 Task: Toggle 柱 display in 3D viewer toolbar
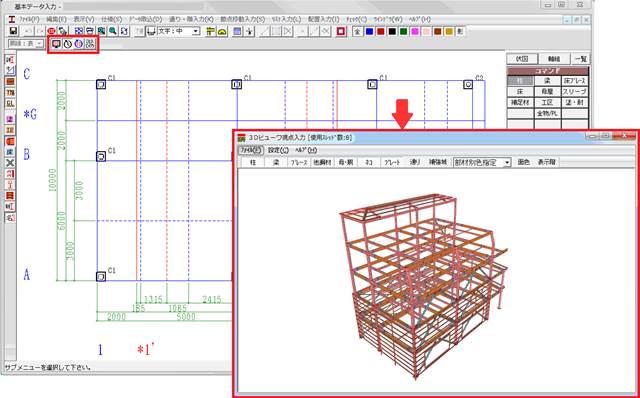click(253, 162)
